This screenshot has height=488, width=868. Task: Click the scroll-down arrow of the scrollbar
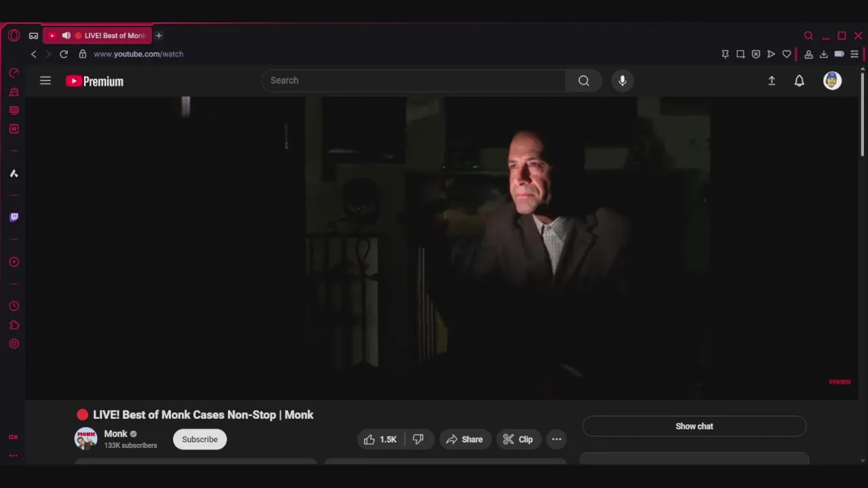(863, 461)
